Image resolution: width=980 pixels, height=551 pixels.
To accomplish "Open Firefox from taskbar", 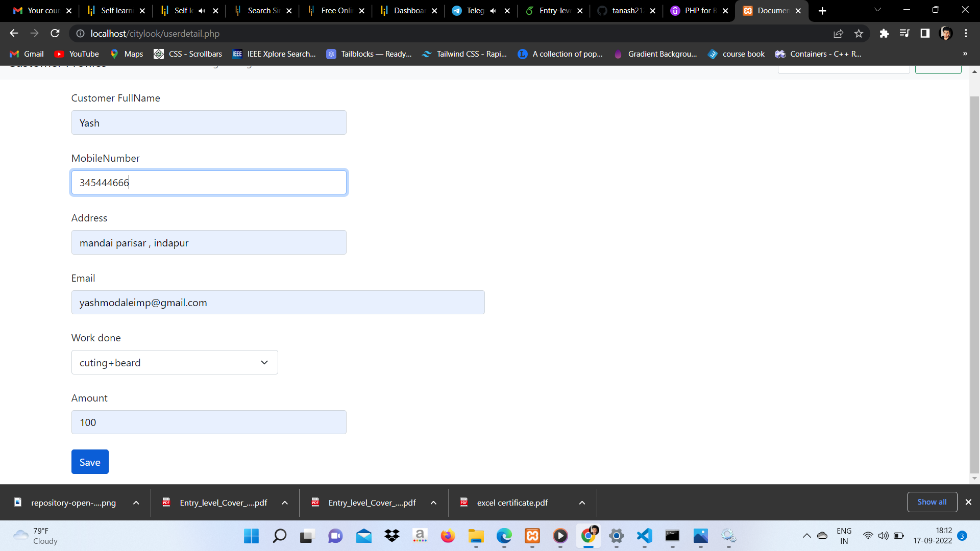I will pyautogui.click(x=448, y=536).
